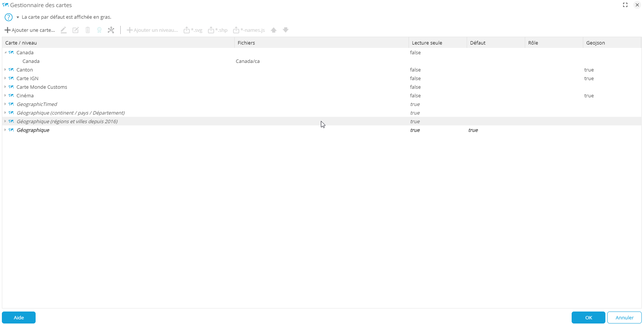Toggle the dropdown arrow beside help icon

18,17
